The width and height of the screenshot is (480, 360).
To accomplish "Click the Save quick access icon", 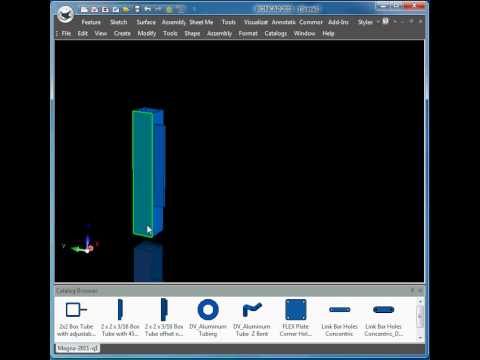I will (105, 10).
